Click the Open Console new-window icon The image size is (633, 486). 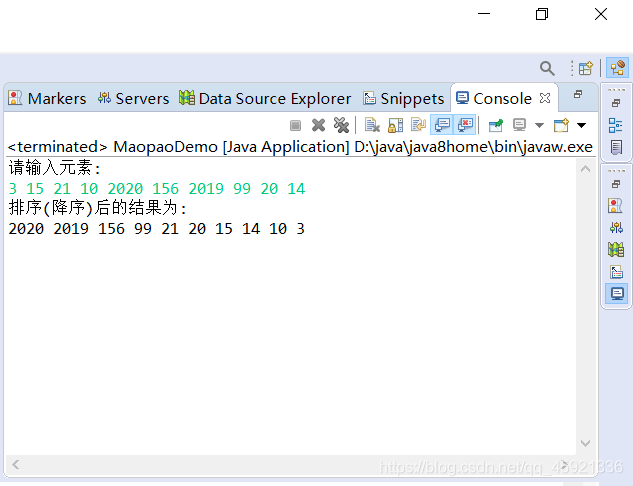tap(561, 125)
